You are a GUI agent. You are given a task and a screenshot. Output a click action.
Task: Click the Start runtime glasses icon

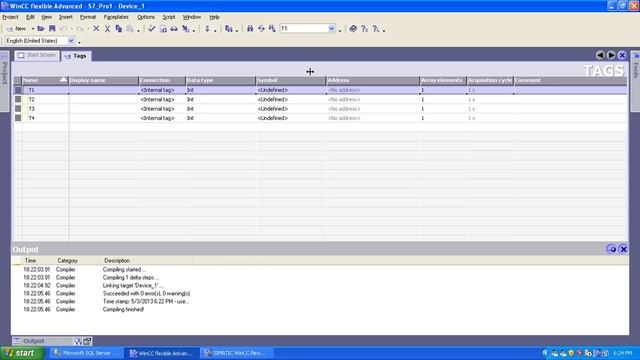tap(174, 29)
